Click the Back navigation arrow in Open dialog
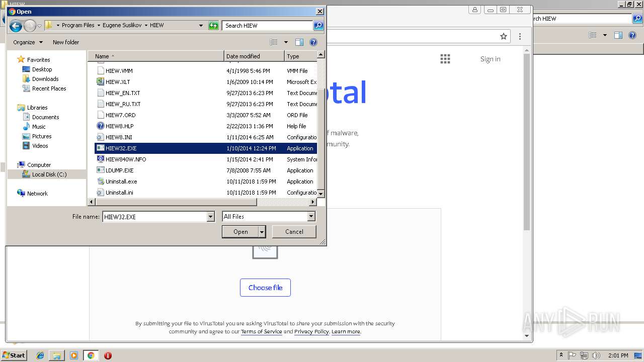This screenshot has height=362, width=644. tap(16, 26)
